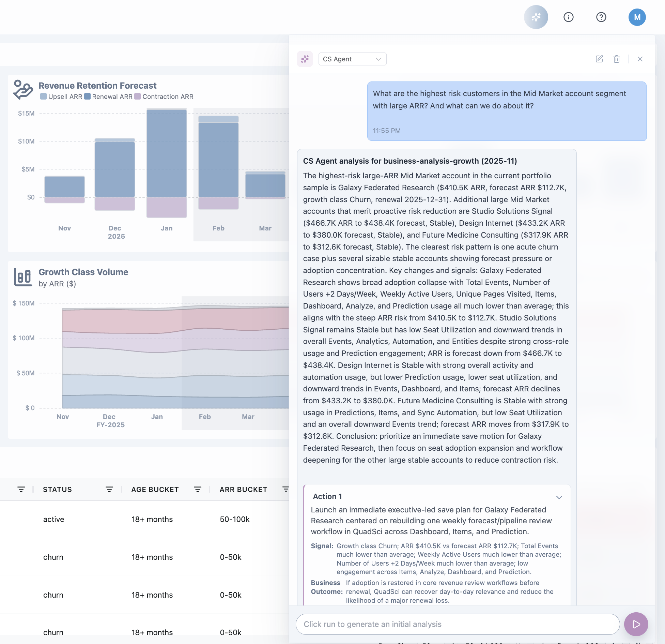Screen dimensions: 665x644
Task: Click the Action 1 heading
Action: pyautogui.click(x=327, y=496)
